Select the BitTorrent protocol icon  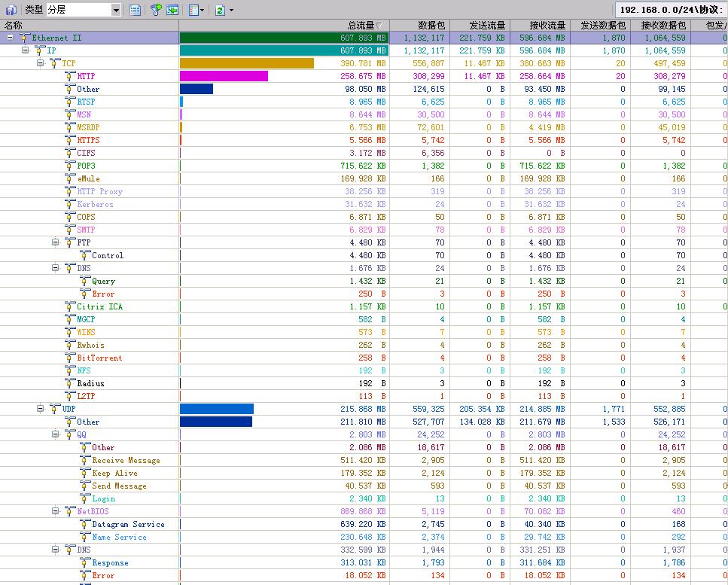pyautogui.click(x=70, y=358)
